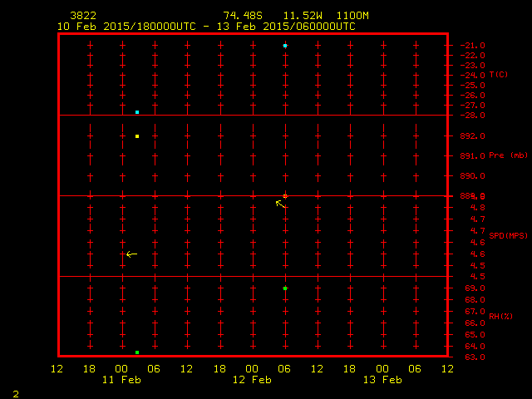Viewport: 532px width, 399px height.
Task: Select the yellow pressure data point
Action: click(137, 136)
